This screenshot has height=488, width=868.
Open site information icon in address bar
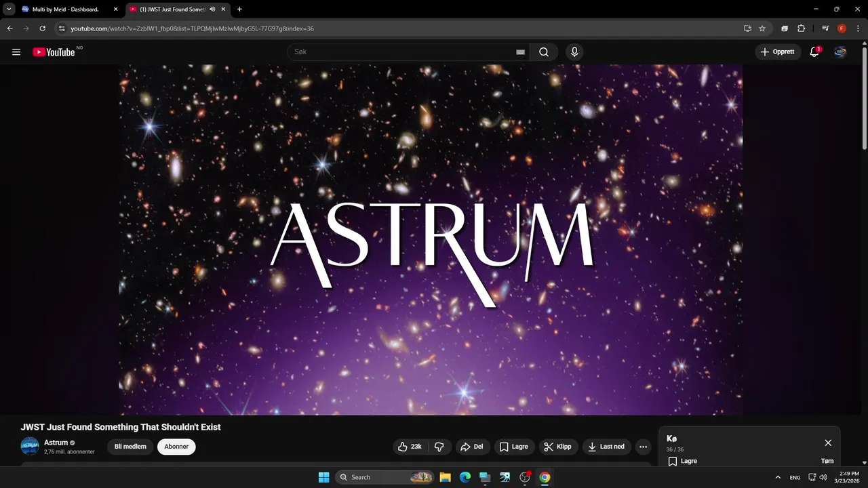[x=61, y=28]
